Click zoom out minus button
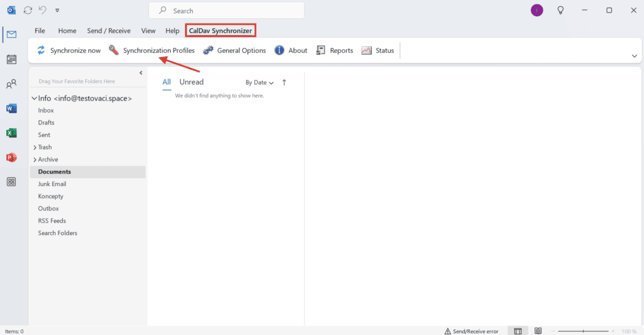Screen dimensions: 644x335 (553, 331)
